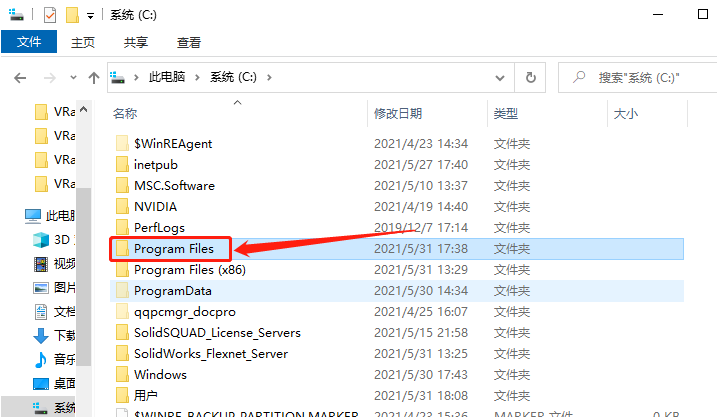The width and height of the screenshot is (717, 417).
Task: Click the SolidWorks_Flexnet_Server folder name
Action: coord(211,354)
